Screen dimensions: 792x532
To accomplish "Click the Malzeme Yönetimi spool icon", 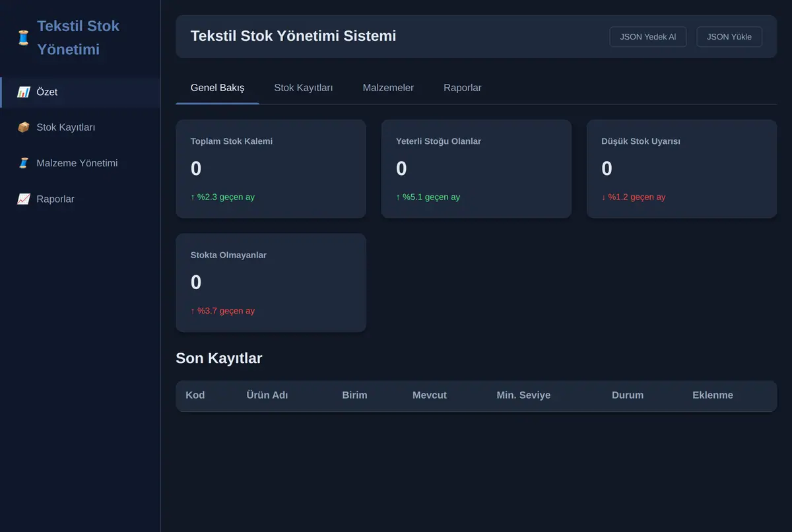I will [x=23, y=163].
